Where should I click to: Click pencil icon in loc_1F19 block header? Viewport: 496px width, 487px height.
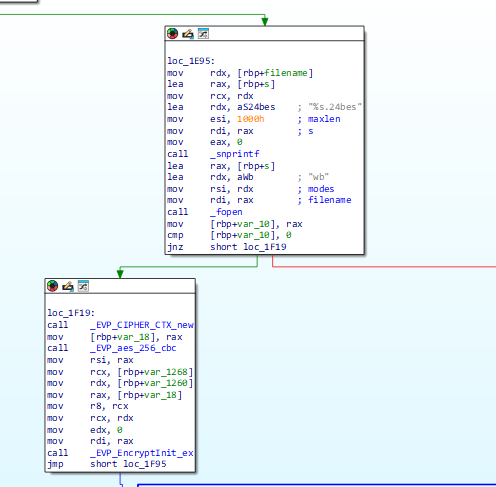coord(68,286)
